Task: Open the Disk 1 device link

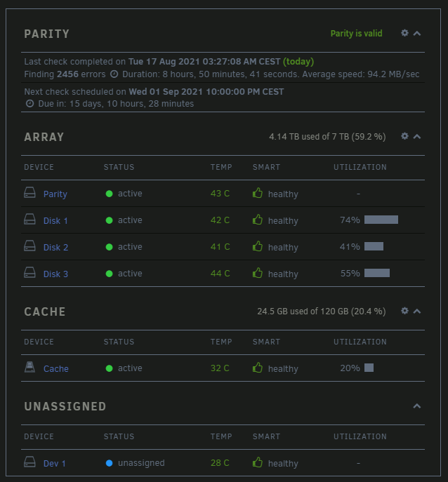Action: tap(55, 221)
